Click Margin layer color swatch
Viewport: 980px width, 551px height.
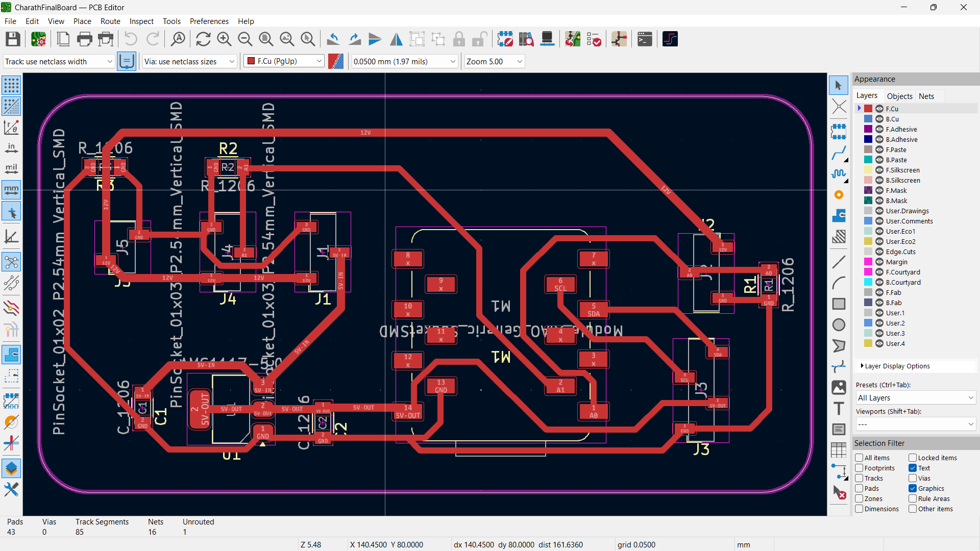point(868,262)
